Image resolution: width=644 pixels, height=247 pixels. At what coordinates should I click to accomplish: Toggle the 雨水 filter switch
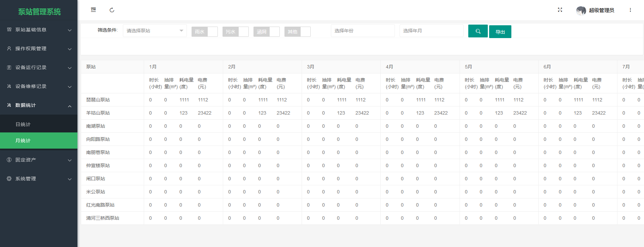click(204, 32)
